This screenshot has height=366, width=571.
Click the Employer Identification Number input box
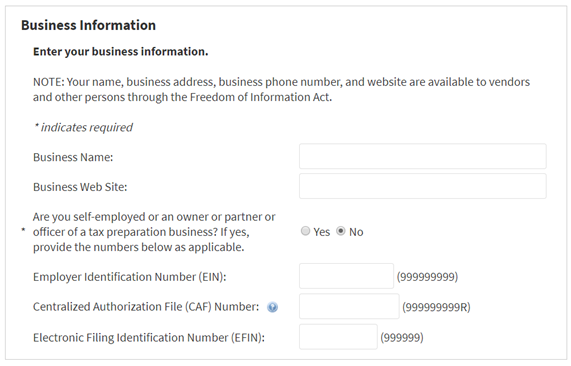point(346,276)
